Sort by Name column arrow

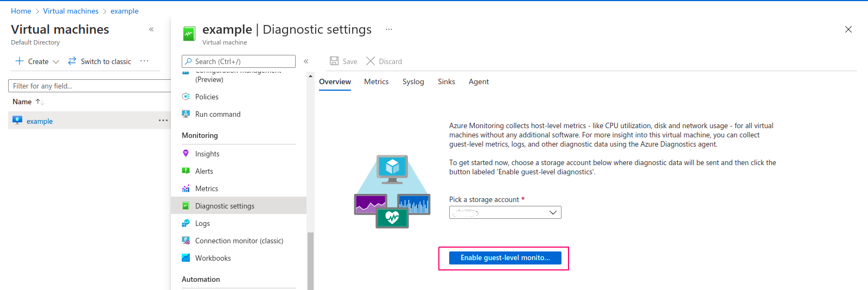click(x=39, y=102)
